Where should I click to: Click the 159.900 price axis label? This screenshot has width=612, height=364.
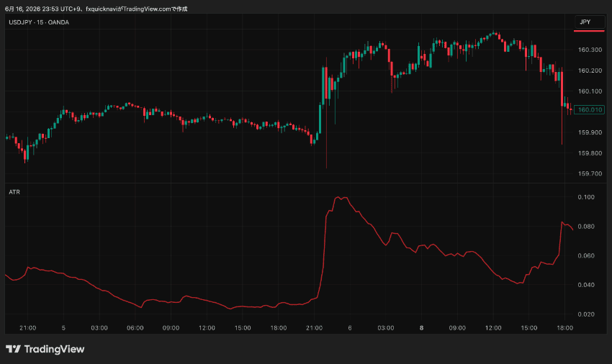point(590,132)
